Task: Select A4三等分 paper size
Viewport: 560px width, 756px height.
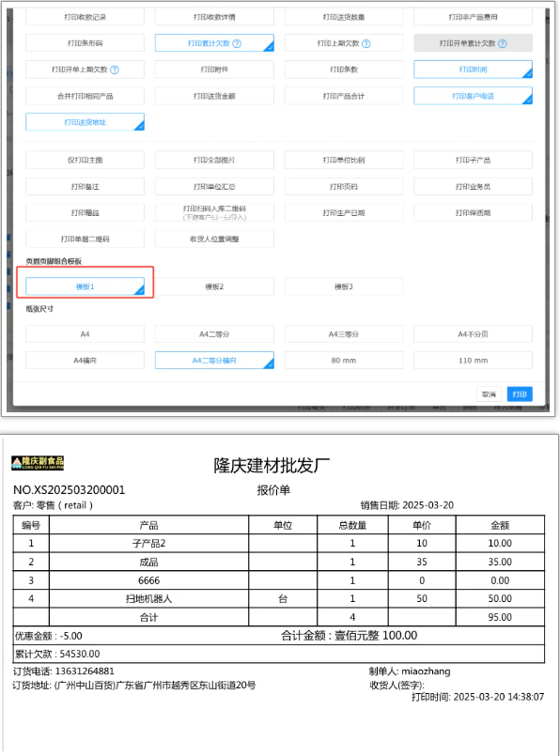Action: tap(344, 334)
